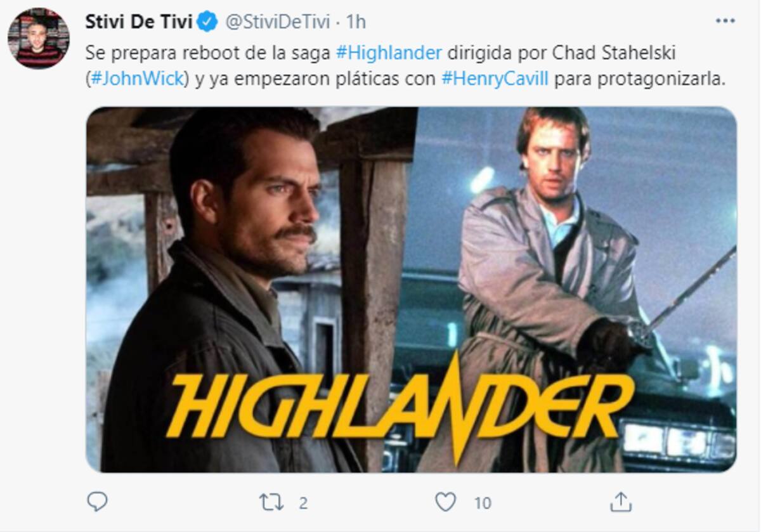Click the retweet count of 2
Screen dimensions: 761x532
click(303, 503)
